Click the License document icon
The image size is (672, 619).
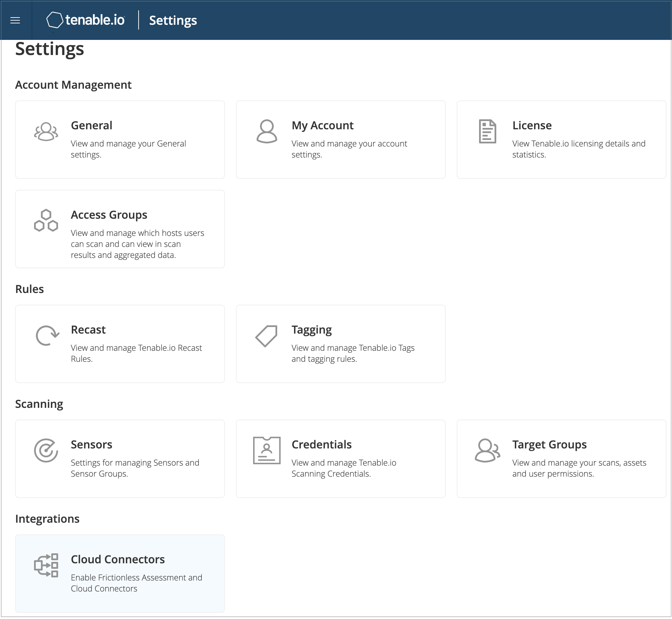click(487, 131)
